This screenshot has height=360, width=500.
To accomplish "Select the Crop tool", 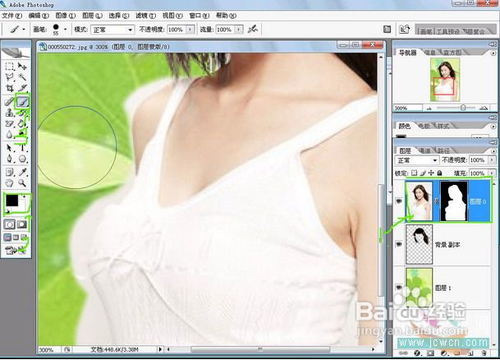I will 10,88.
